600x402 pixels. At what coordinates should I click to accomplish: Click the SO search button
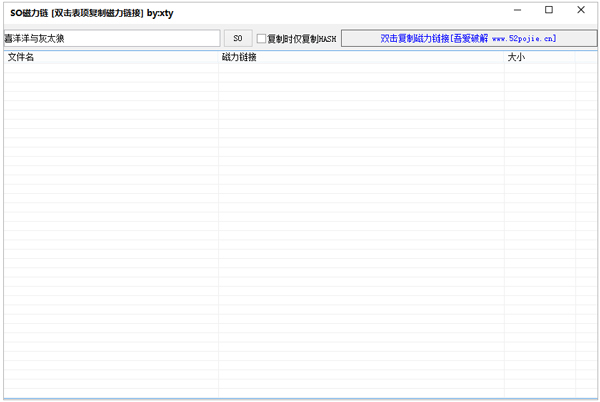pos(238,38)
